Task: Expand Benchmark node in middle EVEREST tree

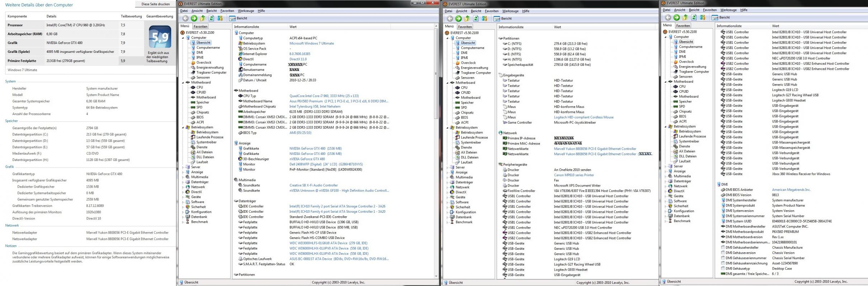Action: click(448, 222)
